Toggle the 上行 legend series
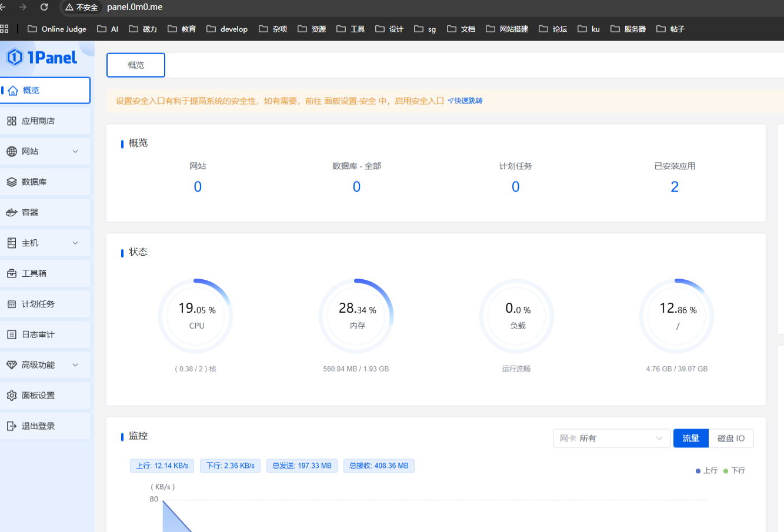 pos(706,471)
